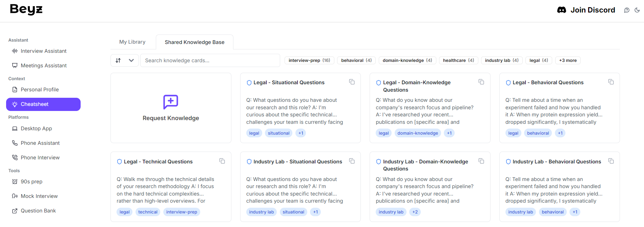Viewport: 644px width, 227px height.
Task: Open Mock Interview in the sidebar
Action: click(39, 196)
